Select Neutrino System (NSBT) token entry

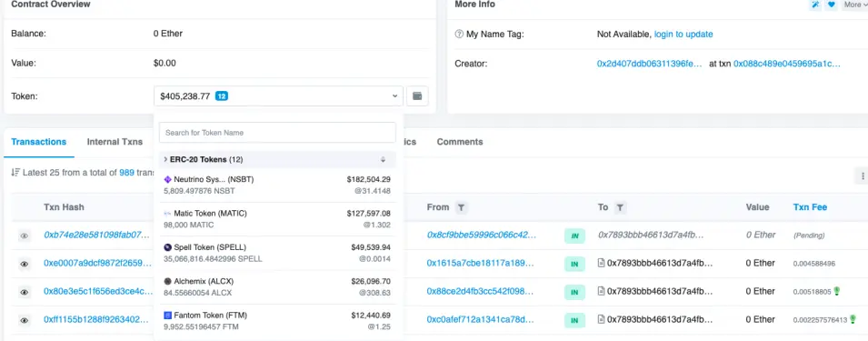point(277,185)
